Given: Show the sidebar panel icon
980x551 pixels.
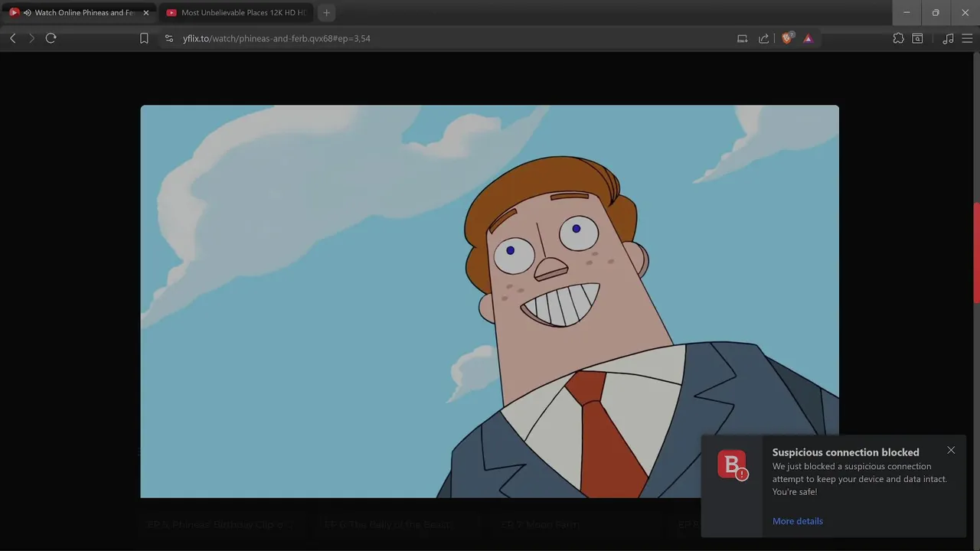Looking at the screenshot, I should (917, 38).
